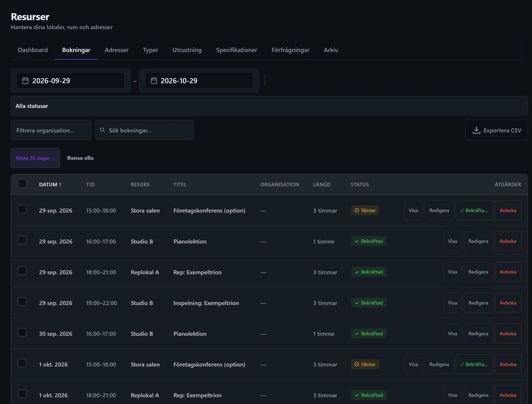Open the end date picker 2026-10-29
This screenshot has height=404, width=532.
click(199, 80)
